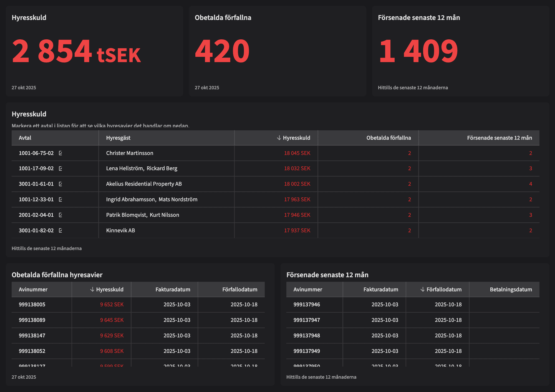Open details icon for contract 2001-02-04-01
Image resolution: width=555 pixels, height=392 pixels.
pyautogui.click(x=61, y=215)
